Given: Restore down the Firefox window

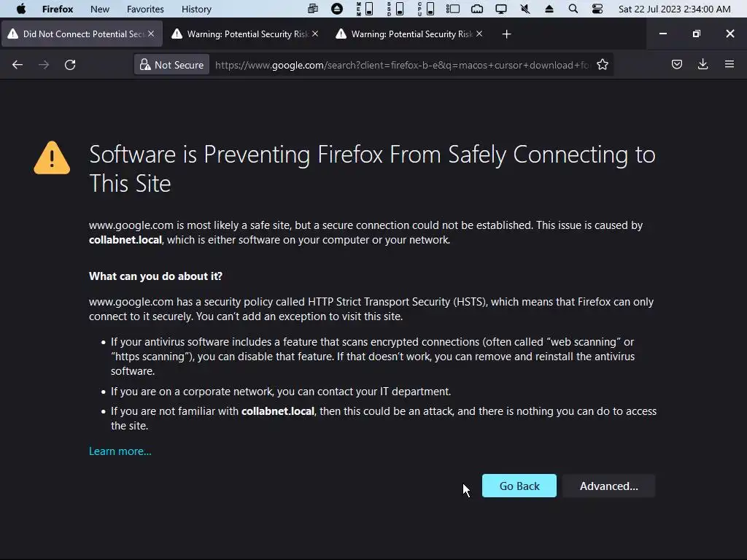Looking at the screenshot, I should (x=697, y=34).
